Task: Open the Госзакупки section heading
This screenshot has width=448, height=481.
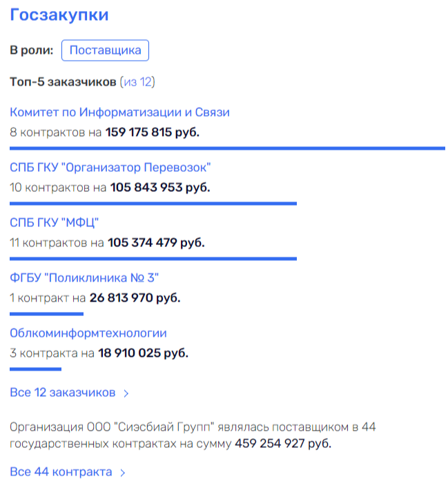Action: point(59,15)
